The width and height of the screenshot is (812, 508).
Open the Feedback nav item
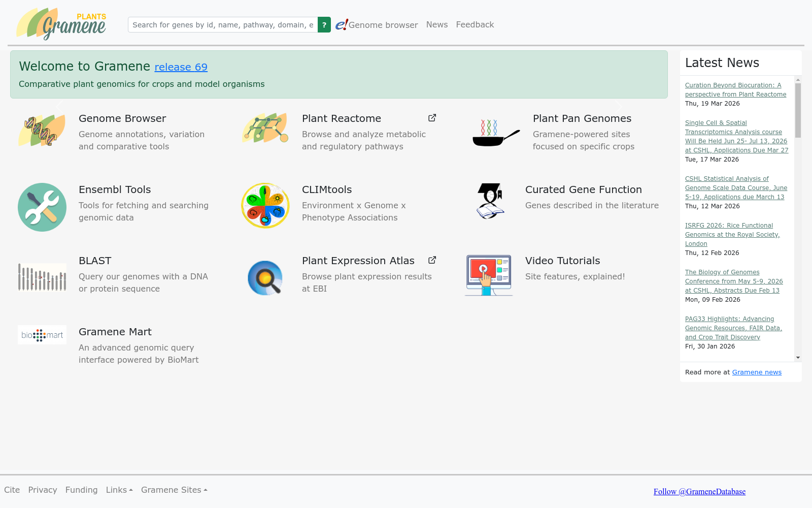coord(475,24)
